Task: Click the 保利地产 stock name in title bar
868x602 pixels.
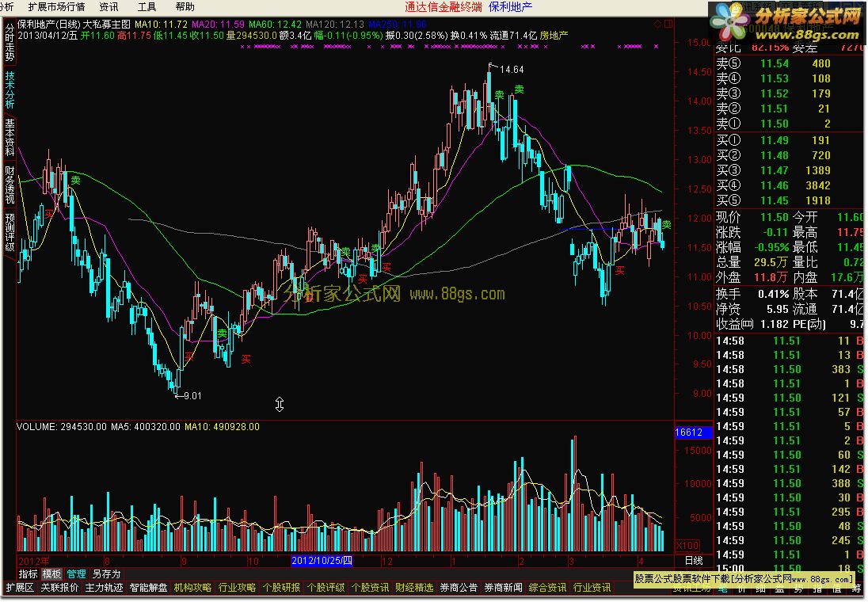Action: pyautogui.click(x=510, y=6)
